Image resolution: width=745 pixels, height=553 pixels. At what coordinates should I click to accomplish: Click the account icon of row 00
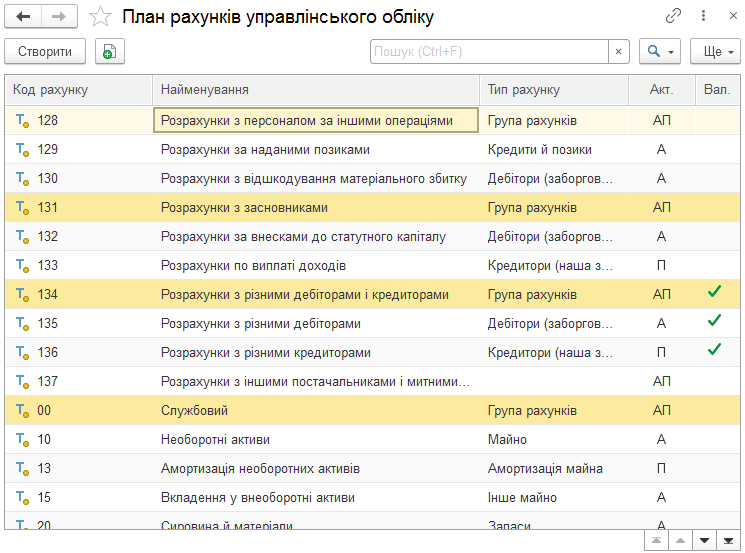click(x=23, y=410)
